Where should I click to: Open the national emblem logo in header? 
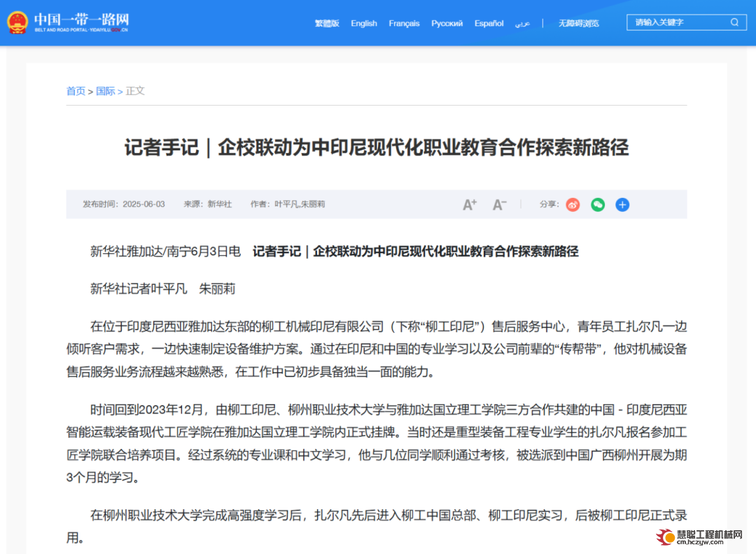pos(17,22)
